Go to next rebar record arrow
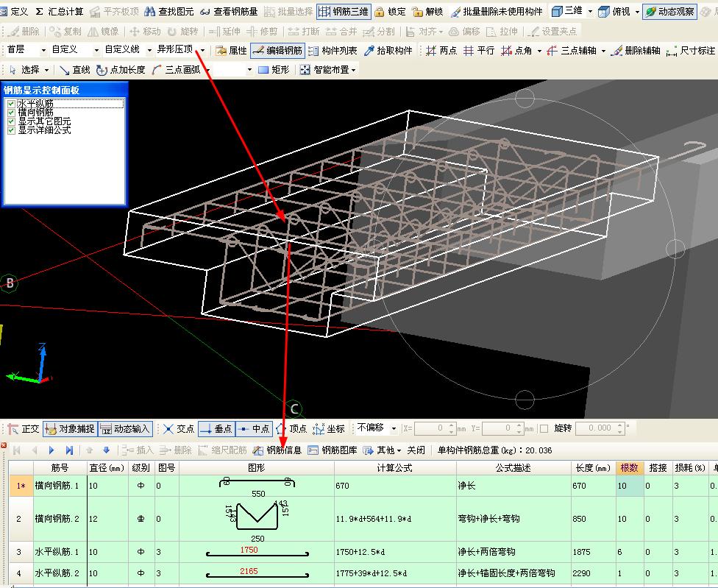718x588 pixels. (x=51, y=450)
